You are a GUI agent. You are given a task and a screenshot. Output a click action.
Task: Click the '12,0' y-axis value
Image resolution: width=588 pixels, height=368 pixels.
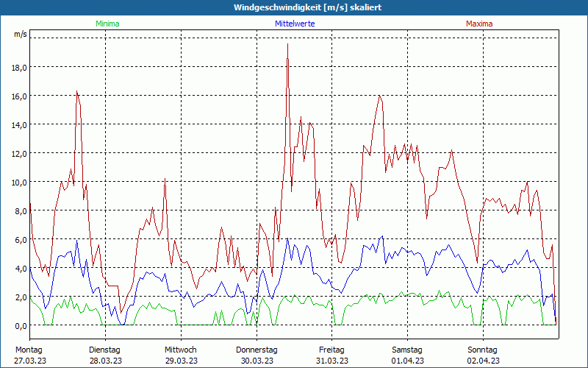click(x=20, y=154)
